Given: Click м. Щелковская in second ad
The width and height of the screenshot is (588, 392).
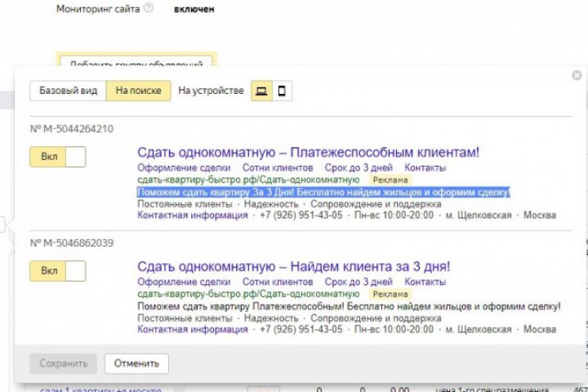Looking at the screenshot, I should pyautogui.click(x=478, y=329).
